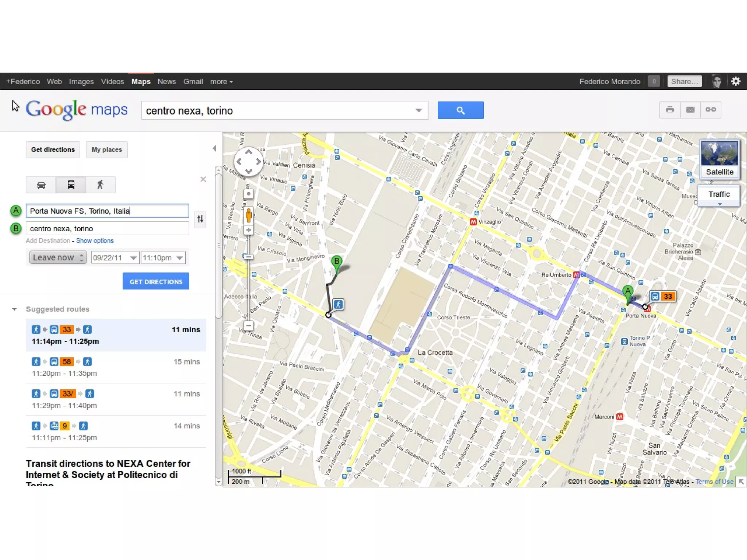Click the Street View pegman icon
Screen dimensions: 747x560
(249, 215)
